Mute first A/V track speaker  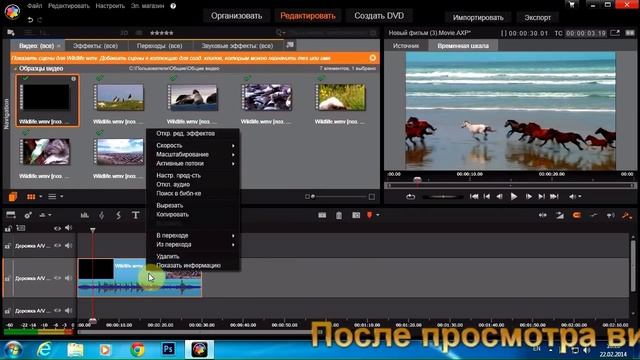pos(69,246)
